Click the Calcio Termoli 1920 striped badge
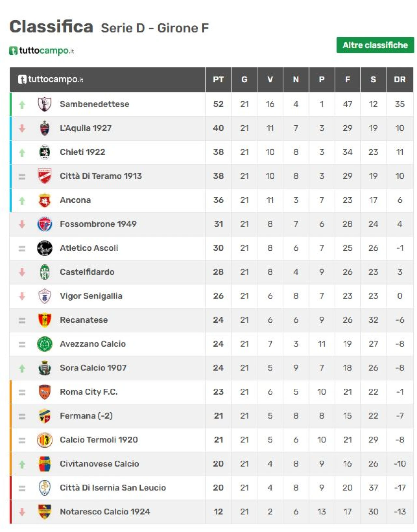 click(45, 440)
